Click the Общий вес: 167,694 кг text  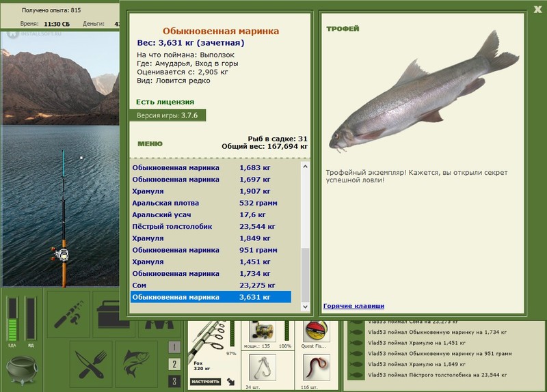pyautogui.click(x=265, y=146)
